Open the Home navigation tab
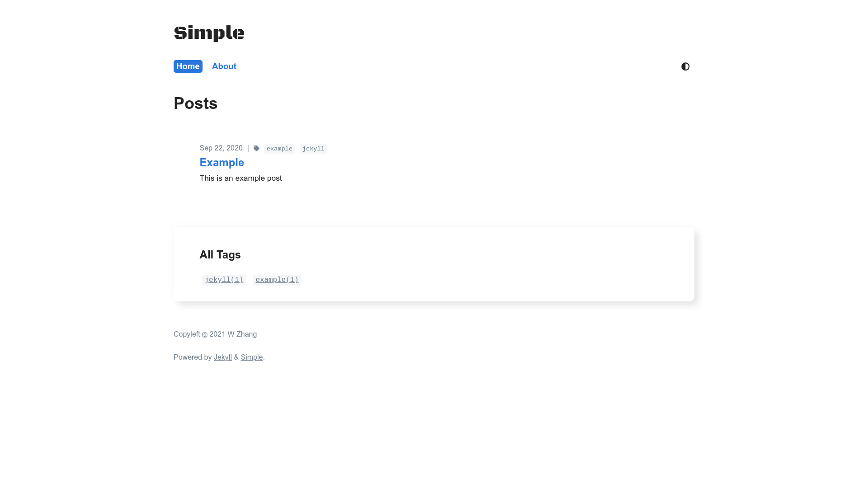Image resolution: width=868 pixels, height=488 pixels. [188, 66]
